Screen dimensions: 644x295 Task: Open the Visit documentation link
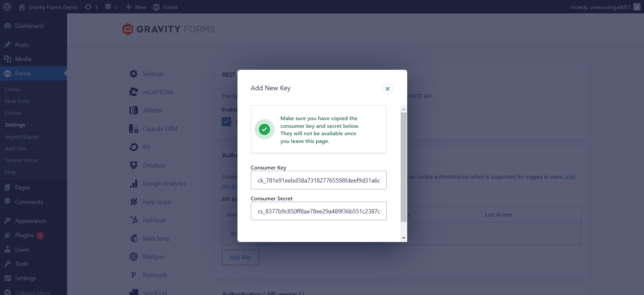click(x=570, y=177)
